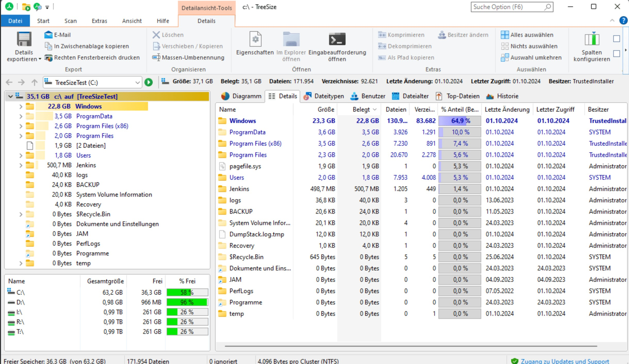The height and width of the screenshot is (364, 629).
Task: Go up one directory level
Action: click(x=34, y=82)
